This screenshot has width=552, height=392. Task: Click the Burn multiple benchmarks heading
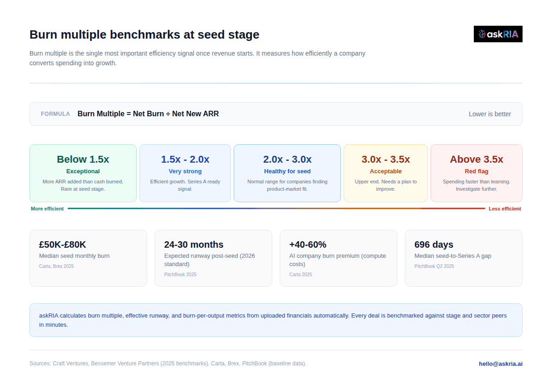coord(144,34)
